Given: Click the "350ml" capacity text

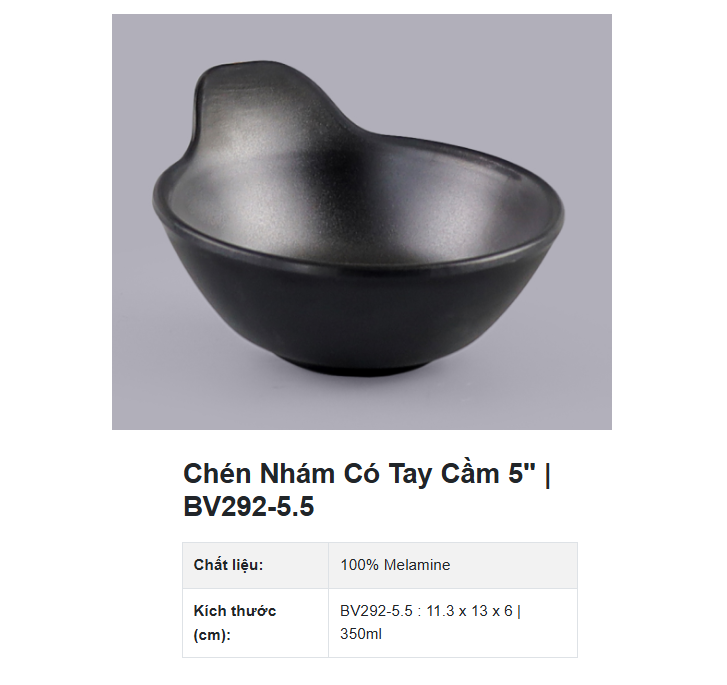Looking at the screenshot, I should point(361,633).
